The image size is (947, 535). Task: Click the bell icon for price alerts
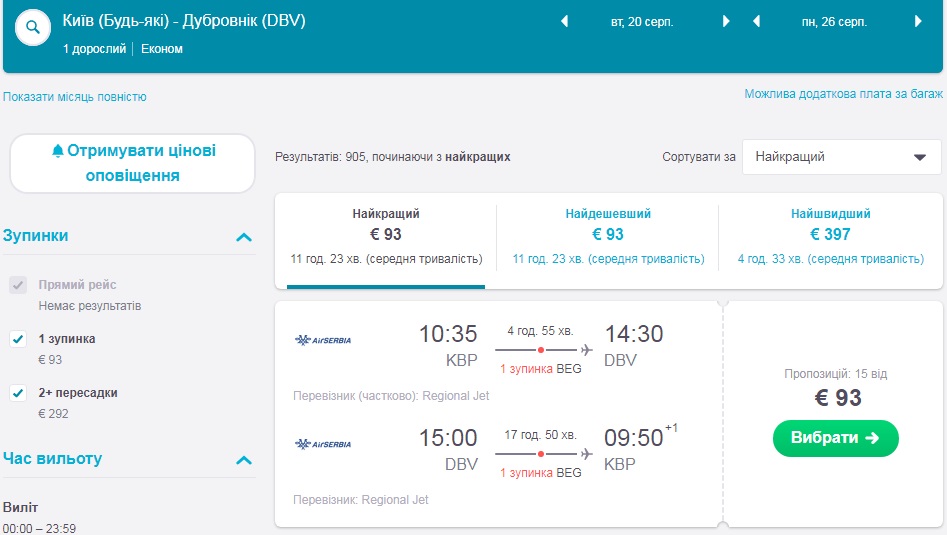(57, 151)
